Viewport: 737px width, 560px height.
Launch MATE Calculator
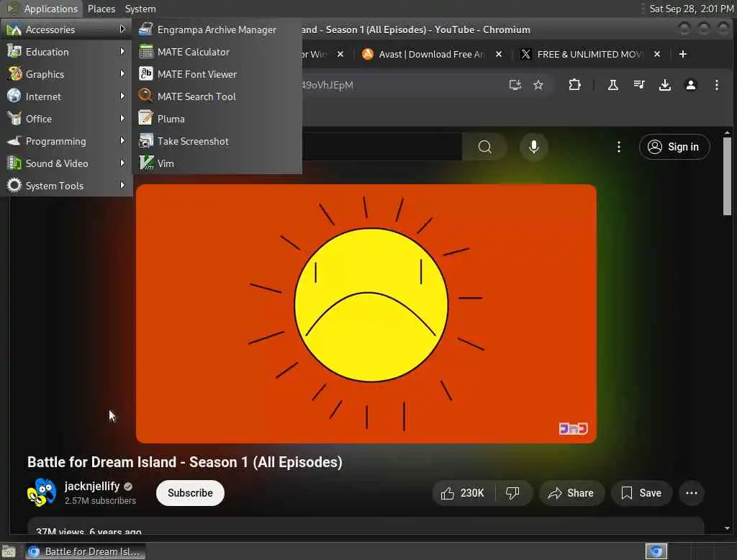coord(217,52)
